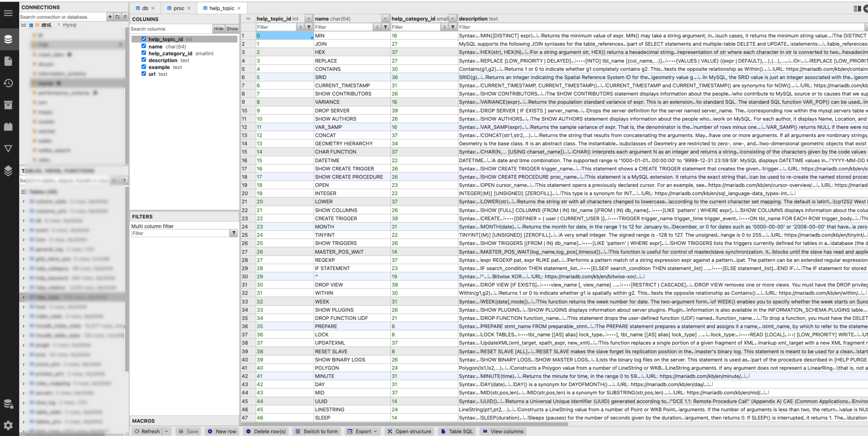Open the triangle cell-data panel icon
This screenshot has height=436, width=868.
[x=8, y=149]
